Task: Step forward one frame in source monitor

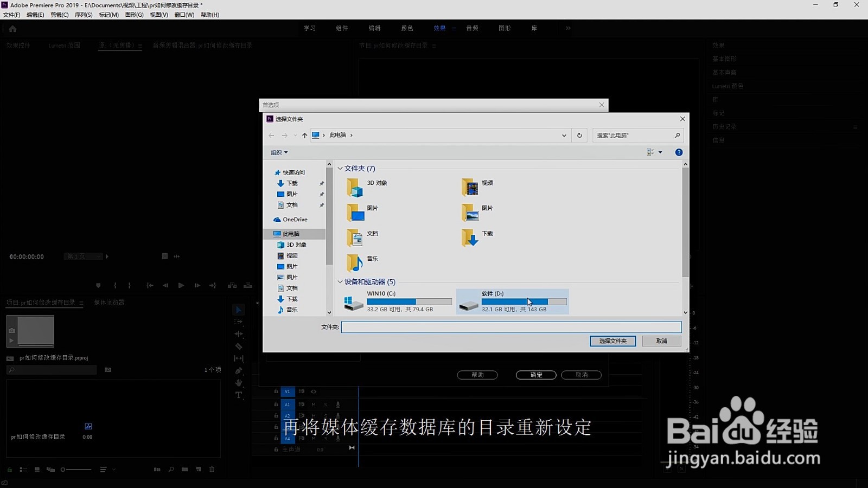Action: pyautogui.click(x=197, y=285)
